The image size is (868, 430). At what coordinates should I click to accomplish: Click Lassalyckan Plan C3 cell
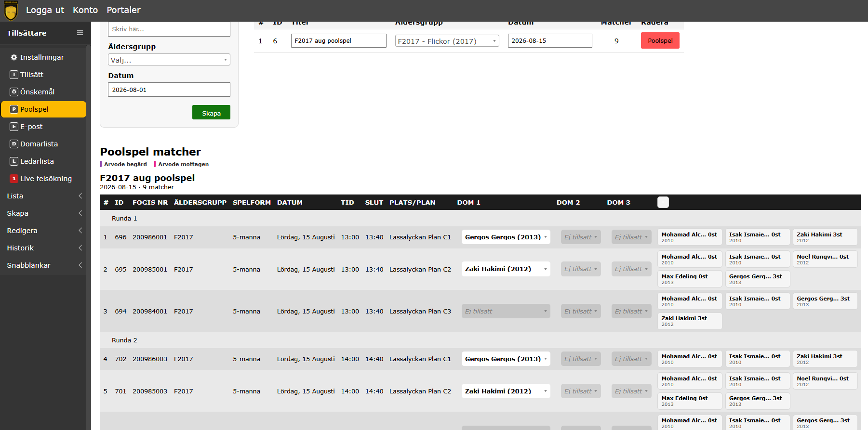click(x=420, y=311)
